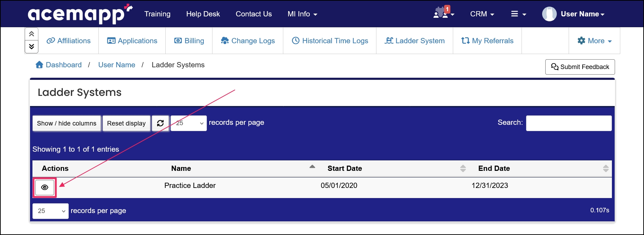Open Historical Time Logs tab
The height and width of the screenshot is (235, 644).
(330, 41)
